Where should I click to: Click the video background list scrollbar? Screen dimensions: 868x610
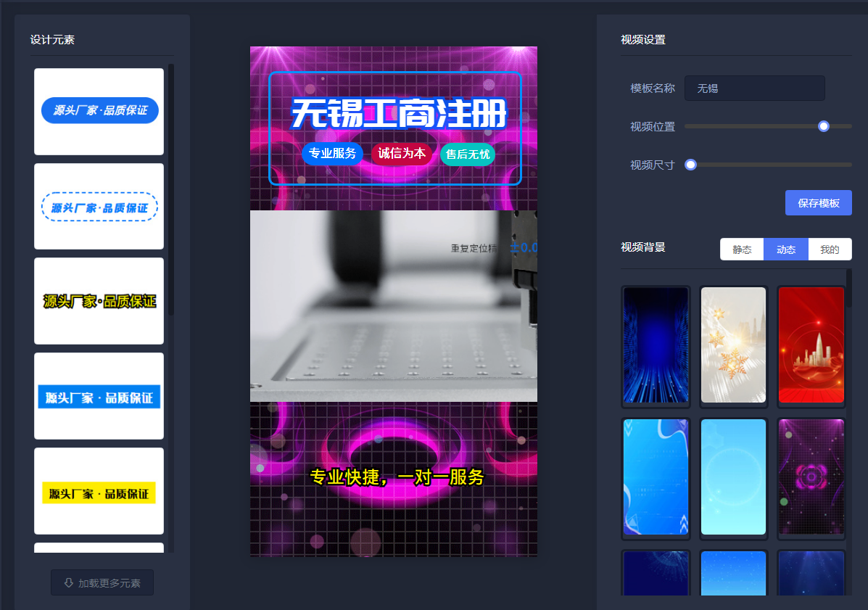pos(848,288)
